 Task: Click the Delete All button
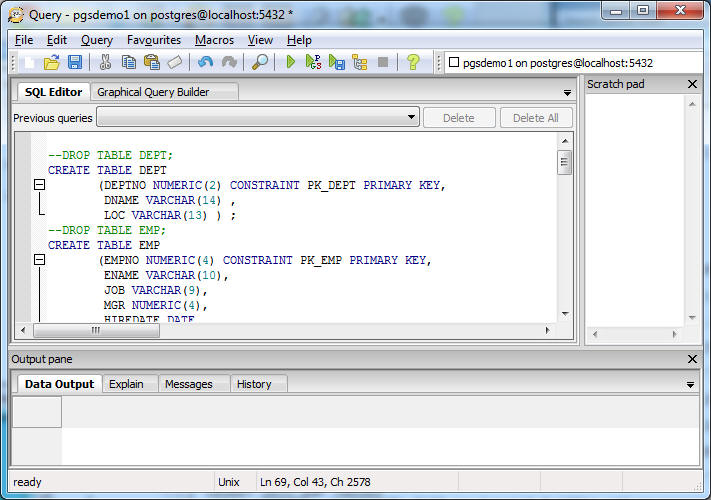click(536, 118)
